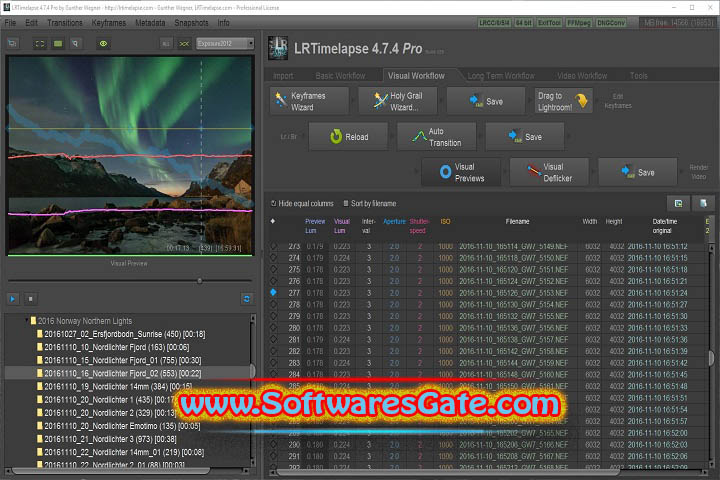Click the green rectangle preview icon

tap(58, 44)
